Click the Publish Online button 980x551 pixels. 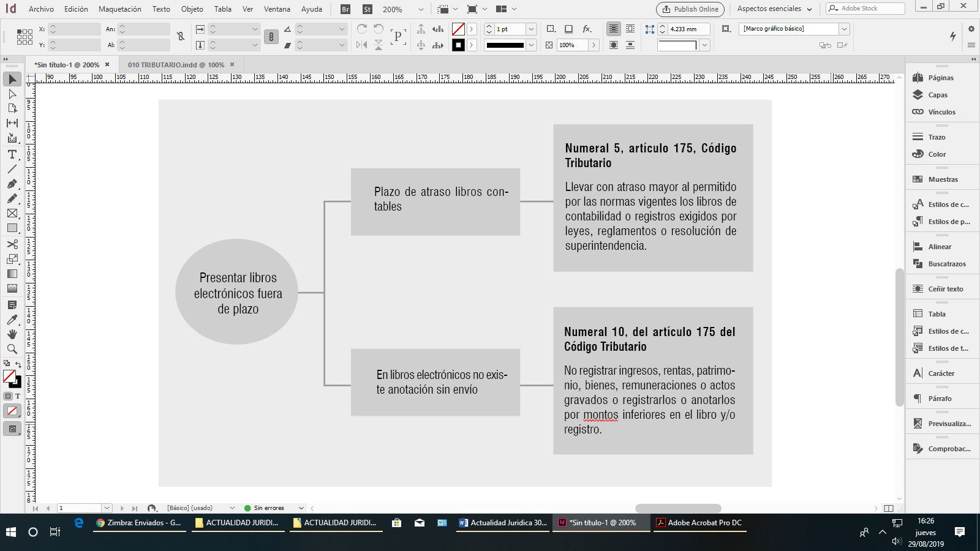coord(690,9)
